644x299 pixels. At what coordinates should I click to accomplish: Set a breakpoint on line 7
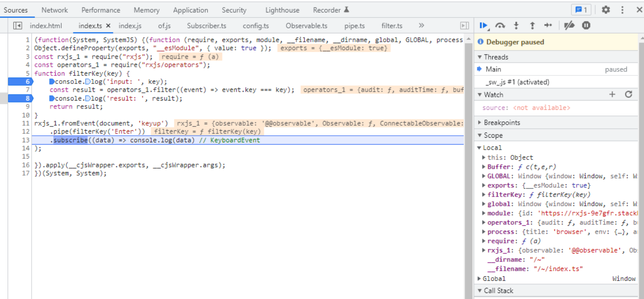[x=27, y=90]
